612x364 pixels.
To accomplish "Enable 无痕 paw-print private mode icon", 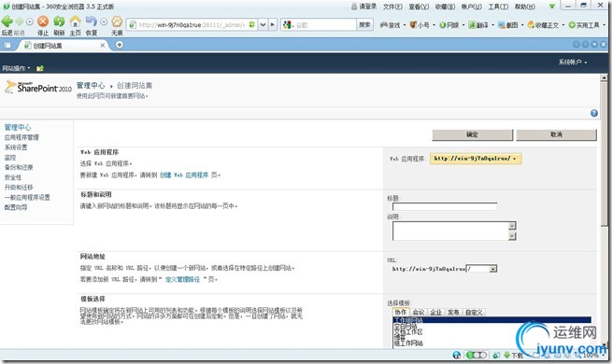I will tap(117, 21).
